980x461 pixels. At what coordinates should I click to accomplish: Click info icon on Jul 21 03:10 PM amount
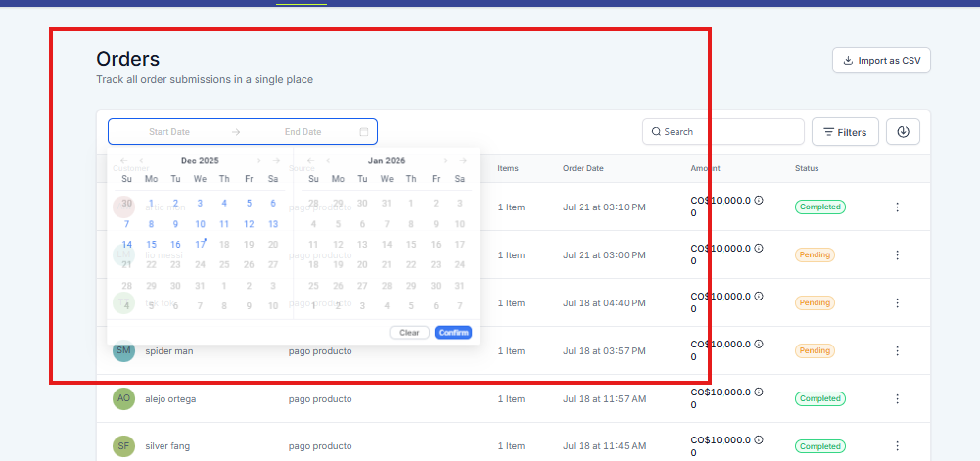[759, 200]
